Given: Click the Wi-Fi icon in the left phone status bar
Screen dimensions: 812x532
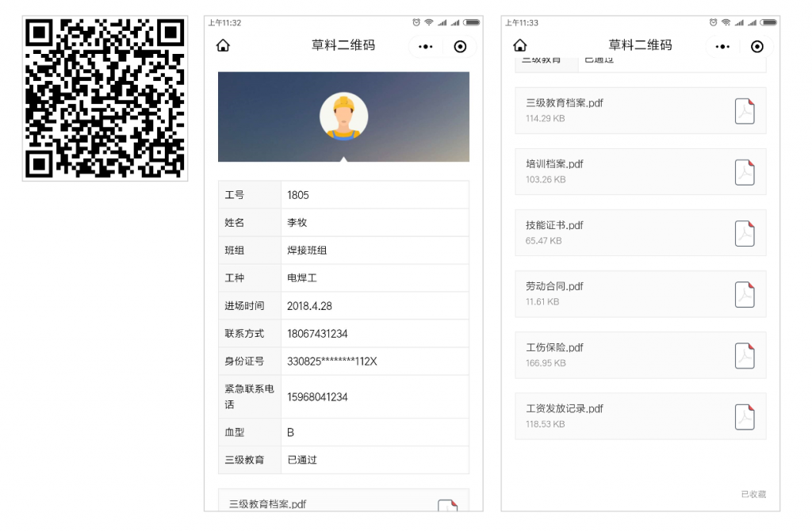Looking at the screenshot, I should point(429,22).
